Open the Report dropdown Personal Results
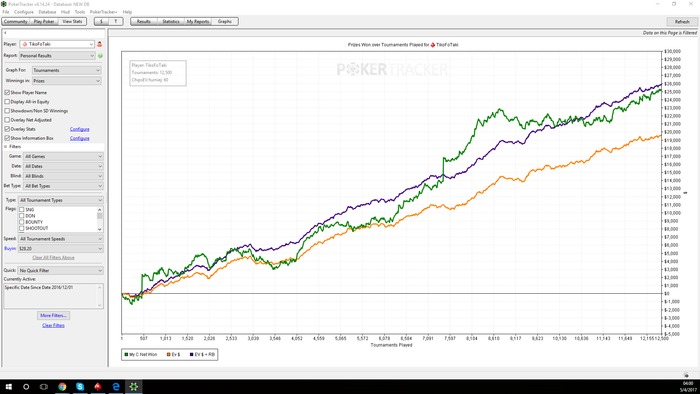 (57, 56)
